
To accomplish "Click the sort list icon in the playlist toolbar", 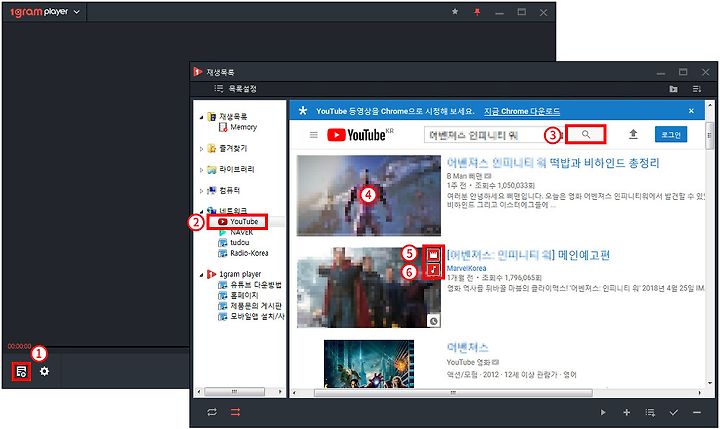I will (697, 89).
